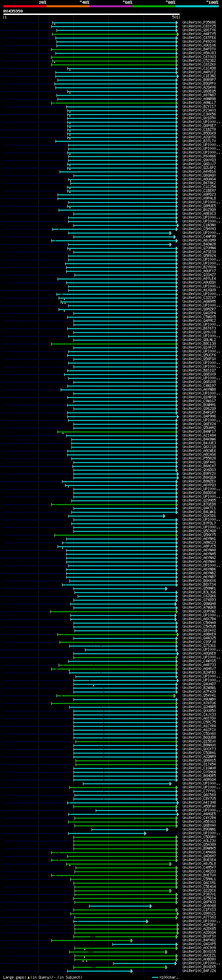Click UniRef100_B5DGK9
This screenshot has width=222, height=980.
coord(199,133)
